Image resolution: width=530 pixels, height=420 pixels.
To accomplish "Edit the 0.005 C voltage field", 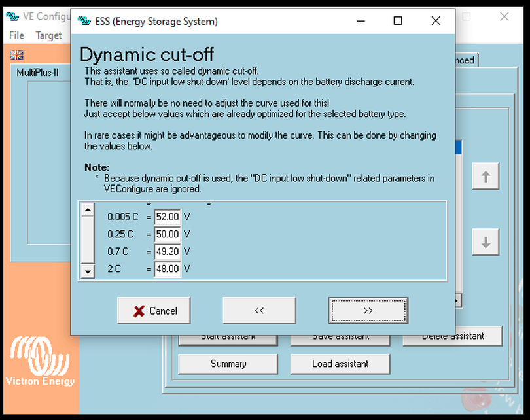I will click(x=168, y=217).
